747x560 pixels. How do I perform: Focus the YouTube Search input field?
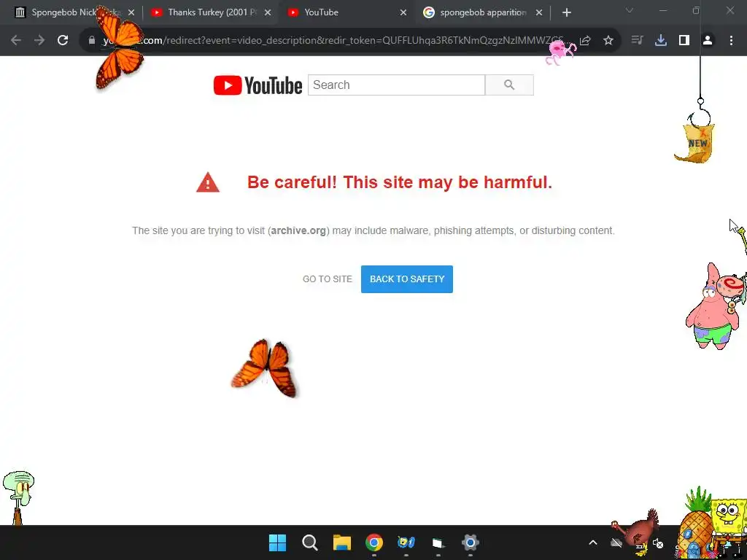pos(396,85)
